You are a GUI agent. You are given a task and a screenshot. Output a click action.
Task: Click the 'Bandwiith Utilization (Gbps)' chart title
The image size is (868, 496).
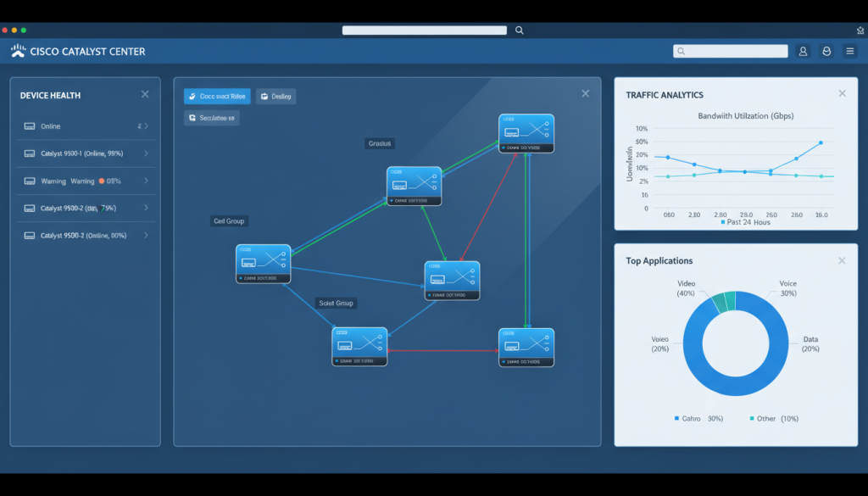tap(746, 115)
